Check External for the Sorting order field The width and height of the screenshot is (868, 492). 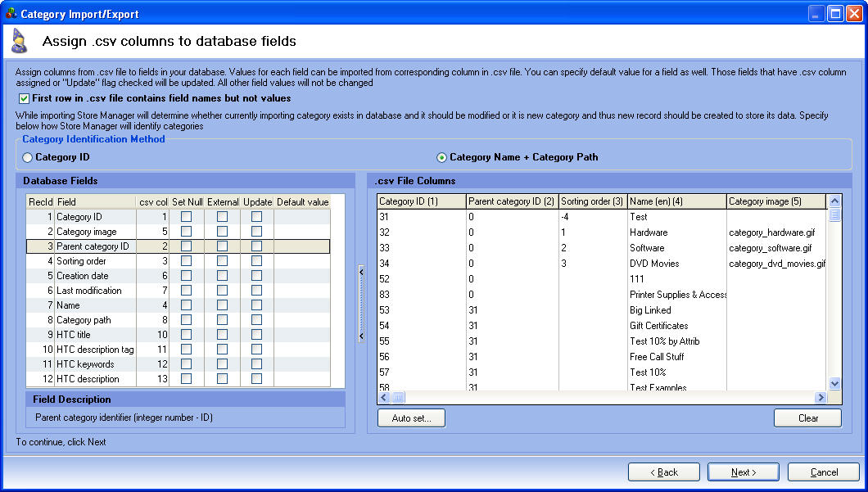222,261
